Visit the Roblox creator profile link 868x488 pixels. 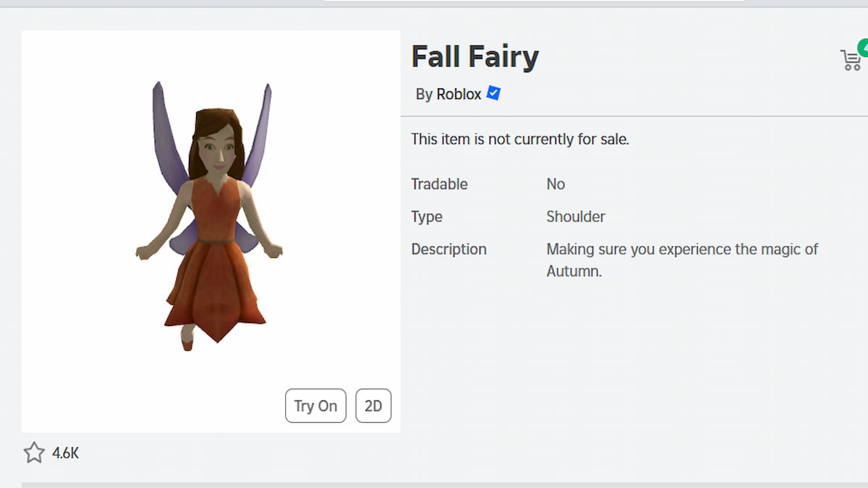[459, 93]
